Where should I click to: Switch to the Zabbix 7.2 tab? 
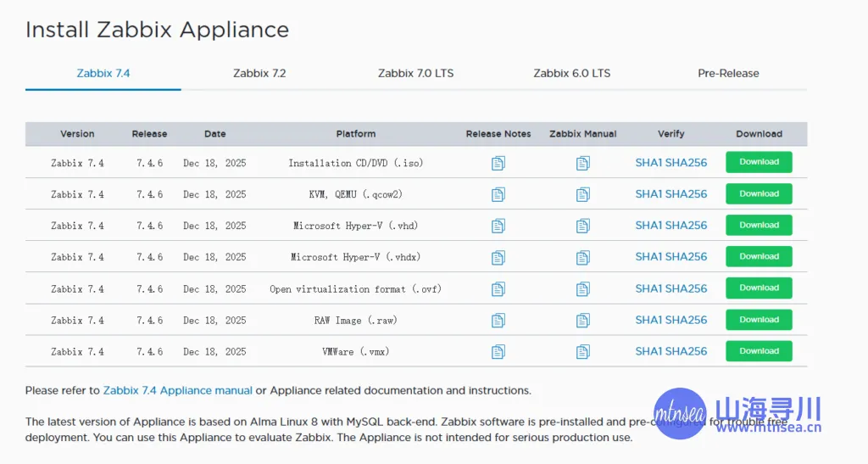pos(259,73)
